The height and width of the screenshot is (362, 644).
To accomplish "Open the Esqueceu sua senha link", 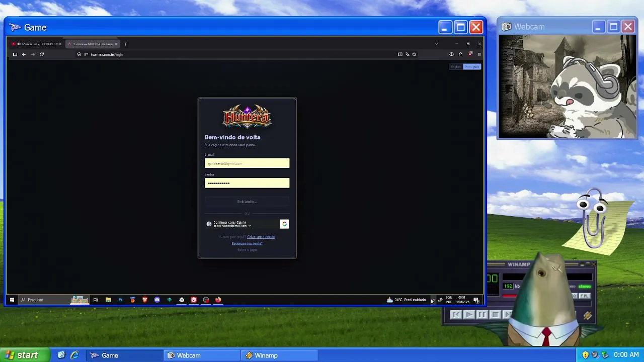I will [x=247, y=243].
